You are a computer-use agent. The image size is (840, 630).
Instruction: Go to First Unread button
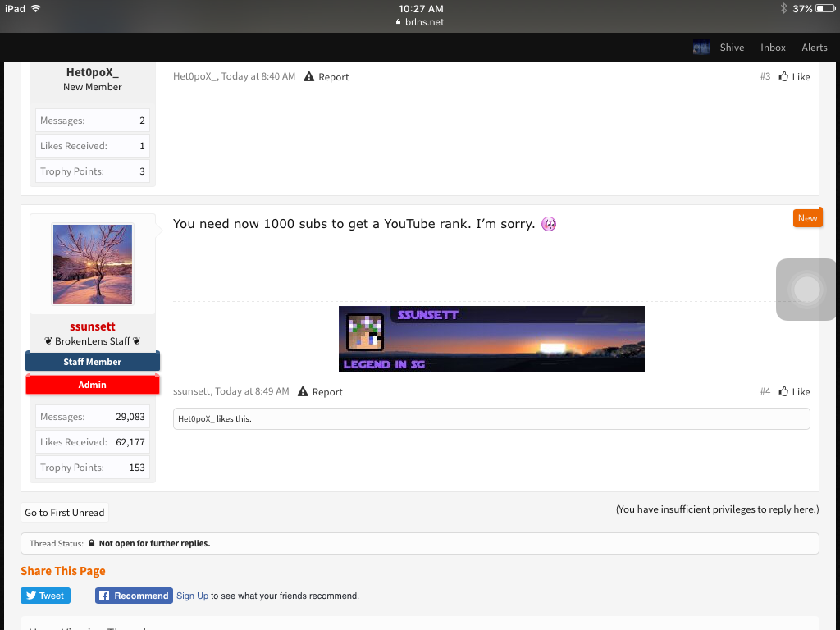click(64, 513)
